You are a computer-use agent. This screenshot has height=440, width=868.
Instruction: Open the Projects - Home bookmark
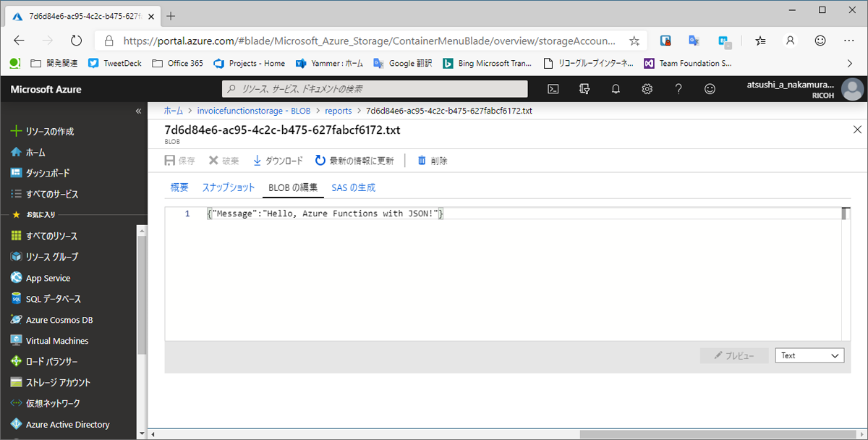point(250,64)
